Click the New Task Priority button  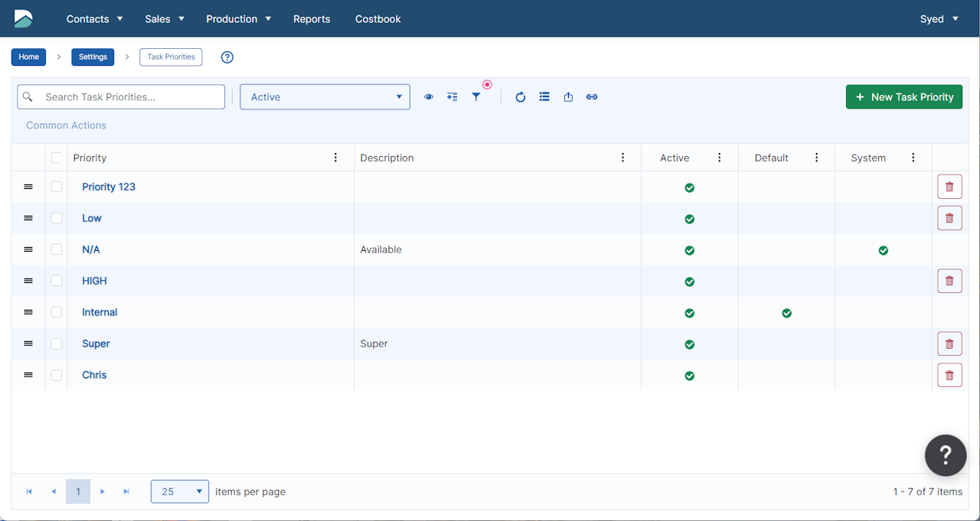903,97
